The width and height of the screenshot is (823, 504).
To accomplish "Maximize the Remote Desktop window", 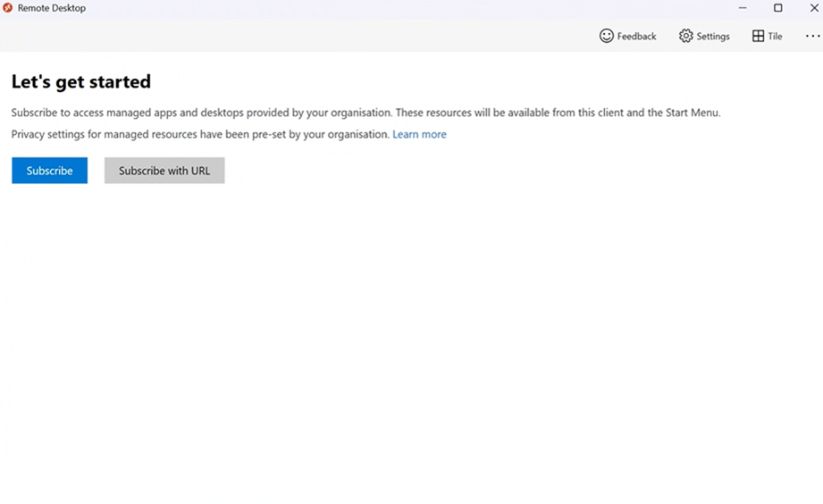I will coord(777,8).
